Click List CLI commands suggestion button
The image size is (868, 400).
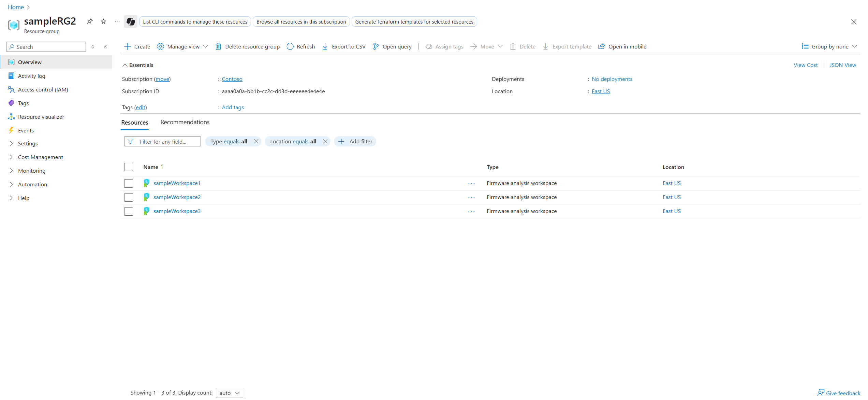tap(195, 22)
